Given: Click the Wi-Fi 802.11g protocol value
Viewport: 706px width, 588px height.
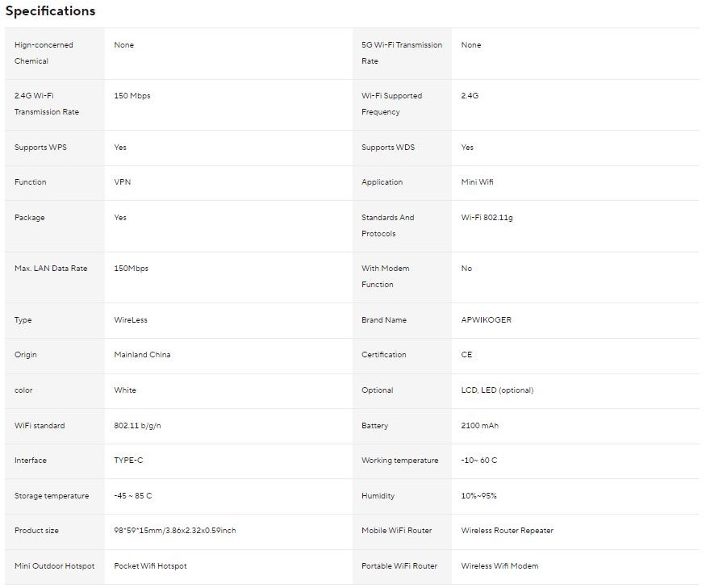Looking at the screenshot, I should pyautogui.click(x=487, y=218).
